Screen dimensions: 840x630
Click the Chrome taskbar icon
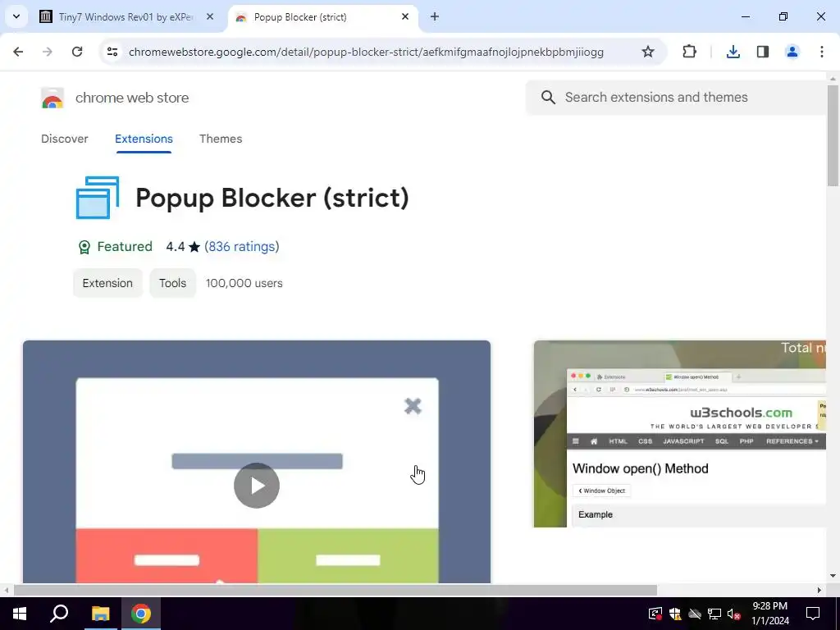pos(141,614)
